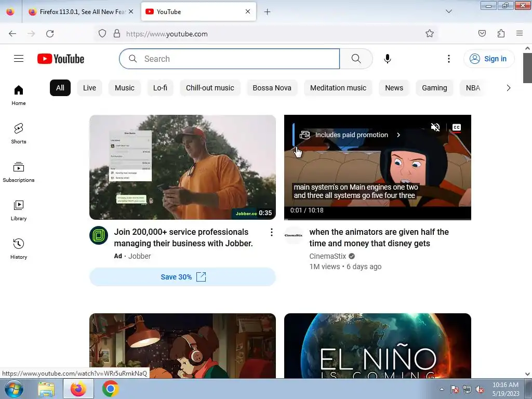Click the YouTube logo
Screen dimensions: 532x399
coord(61,59)
